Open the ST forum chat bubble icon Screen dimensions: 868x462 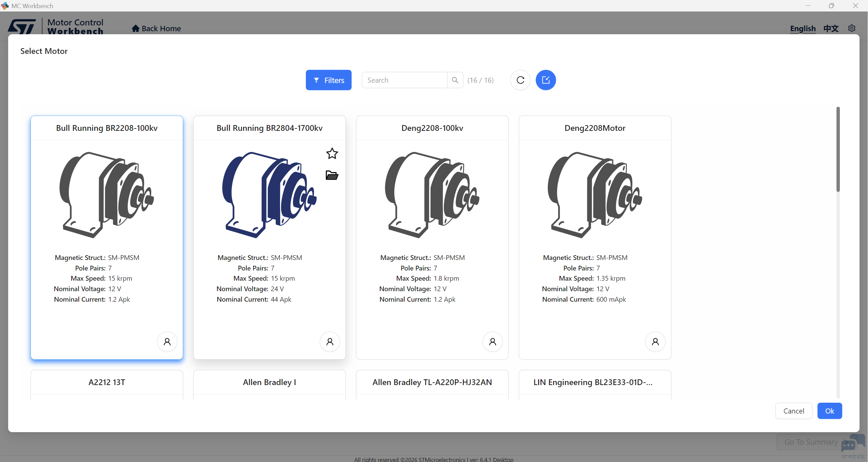tap(853, 444)
